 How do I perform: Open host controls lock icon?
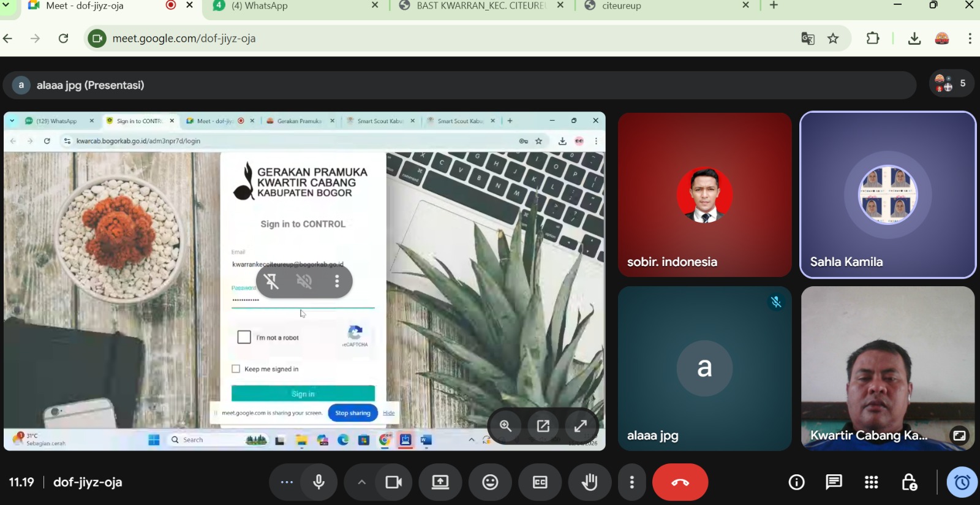click(909, 482)
